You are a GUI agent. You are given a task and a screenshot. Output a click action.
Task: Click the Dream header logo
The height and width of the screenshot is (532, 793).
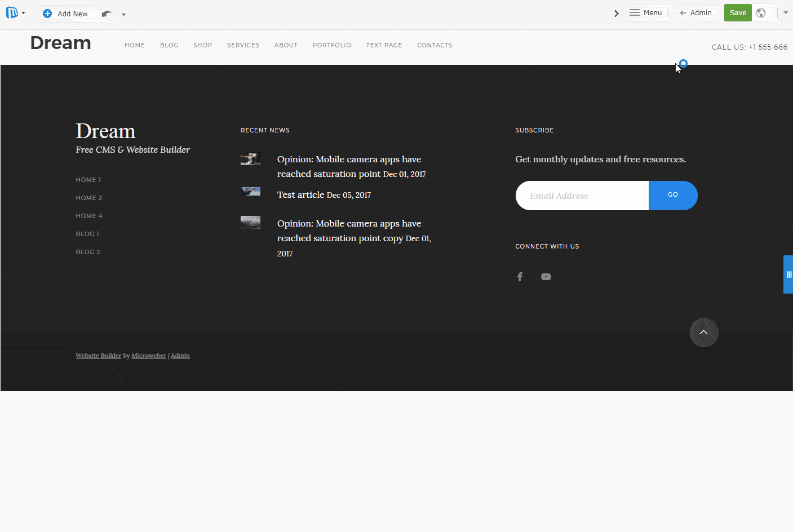60,43
